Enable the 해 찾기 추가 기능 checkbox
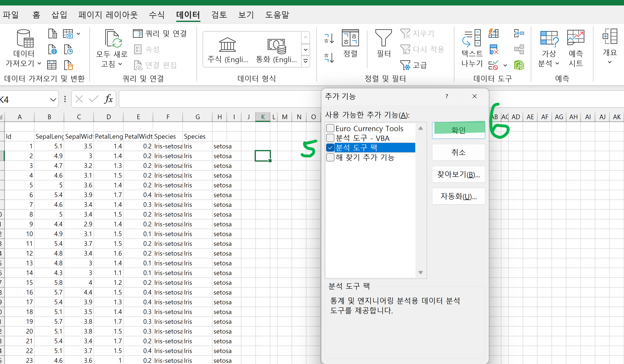 330,157
